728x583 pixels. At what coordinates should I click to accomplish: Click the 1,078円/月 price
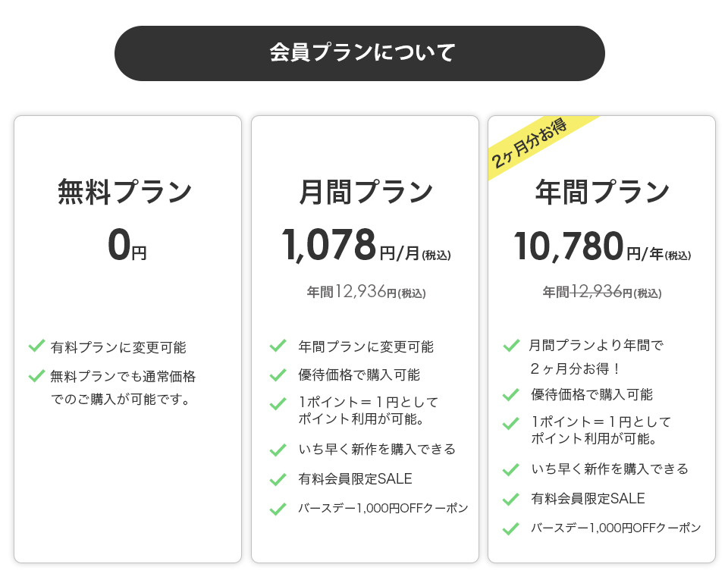[x=366, y=246]
